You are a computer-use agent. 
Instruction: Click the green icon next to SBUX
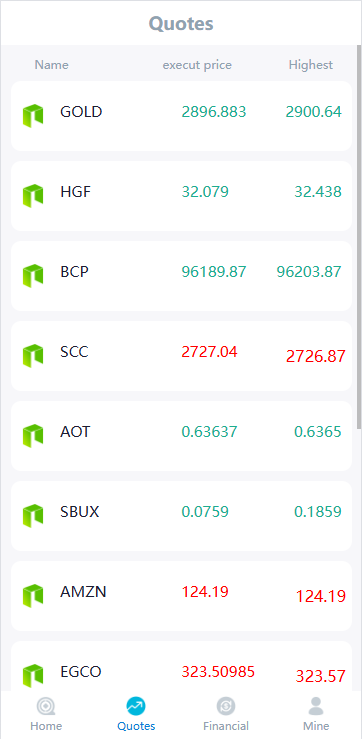[x=33, y=516]
